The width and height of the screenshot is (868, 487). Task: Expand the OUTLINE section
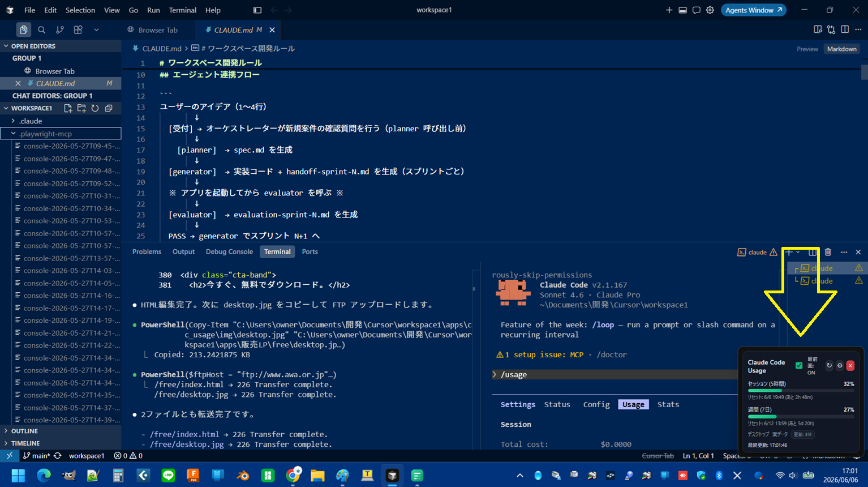(61, 431)
